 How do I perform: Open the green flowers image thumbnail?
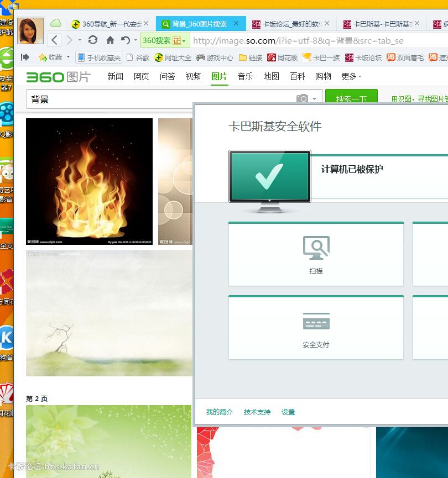click(x=108, y=442)
